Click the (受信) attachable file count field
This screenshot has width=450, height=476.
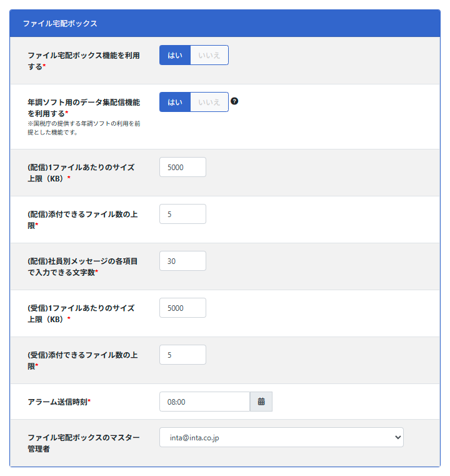pos(182,355)
